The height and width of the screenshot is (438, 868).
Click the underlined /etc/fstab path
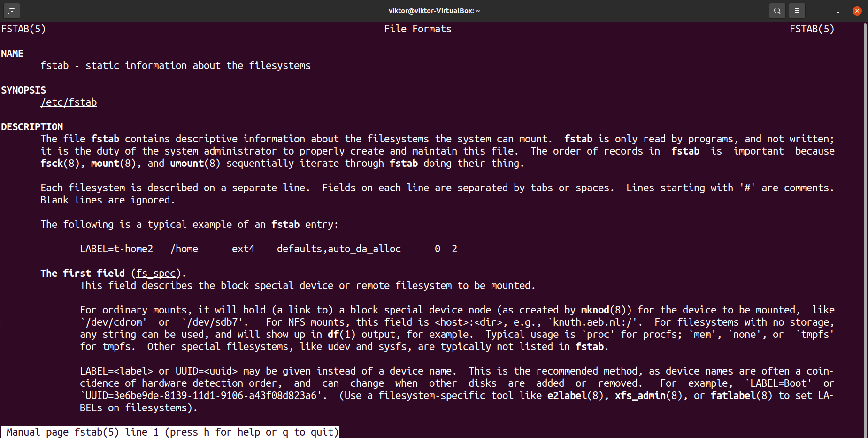(69, 102)
